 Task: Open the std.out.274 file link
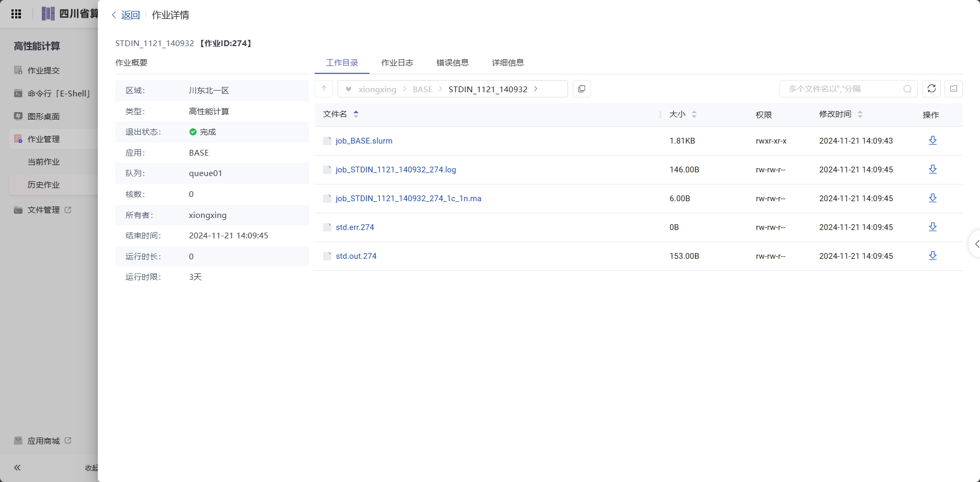356,256
